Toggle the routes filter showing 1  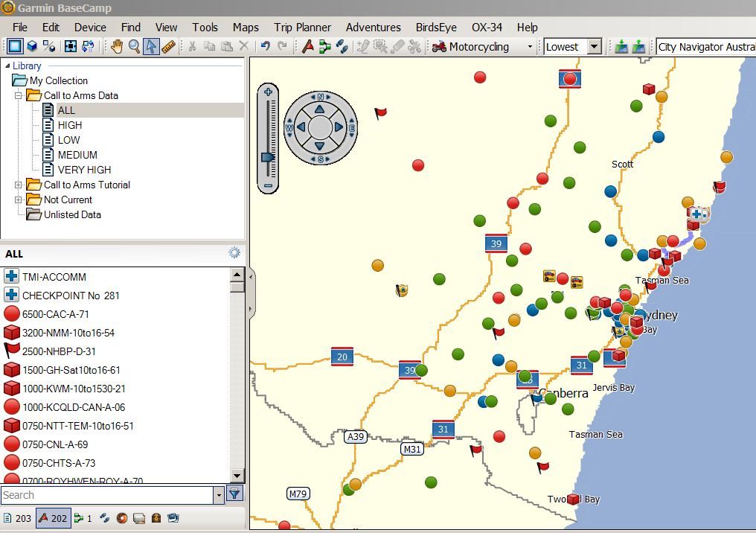(83, 518)
